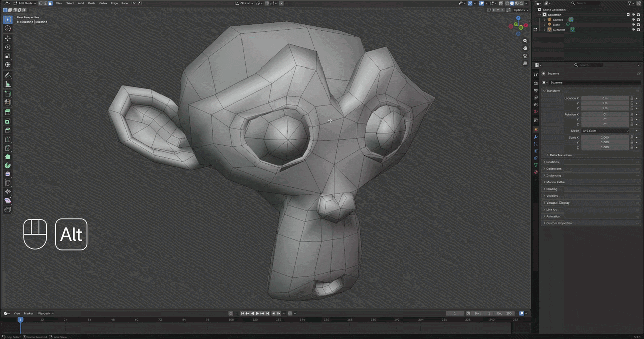Open the UV menu

(133, 3)
